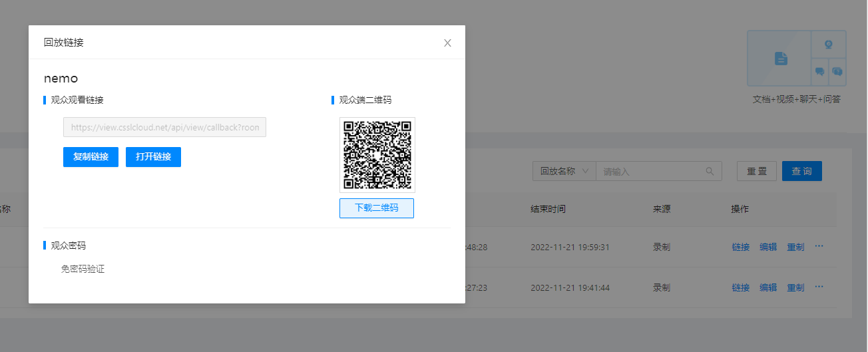868x352 pixels.
Task: Click the document icon in layout template
Action: [x=781, y=59]
